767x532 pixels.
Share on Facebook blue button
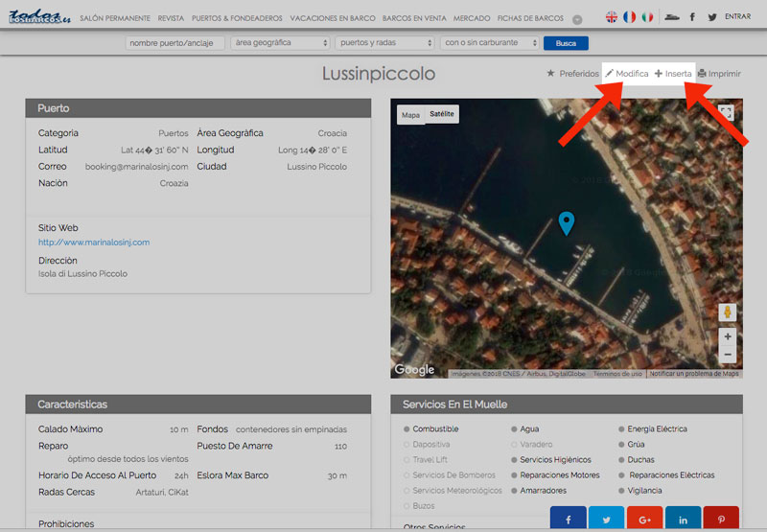pyautogui.click(x=568, y=518)
